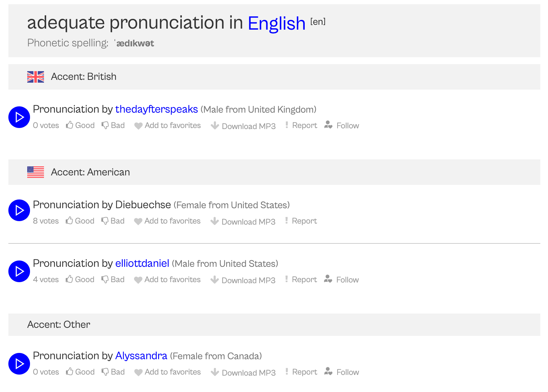The height and width of the screenshot is (392, 548).
Task: Play Alyssandra's Canadian pronunciation audio
Action: (19, 364)
